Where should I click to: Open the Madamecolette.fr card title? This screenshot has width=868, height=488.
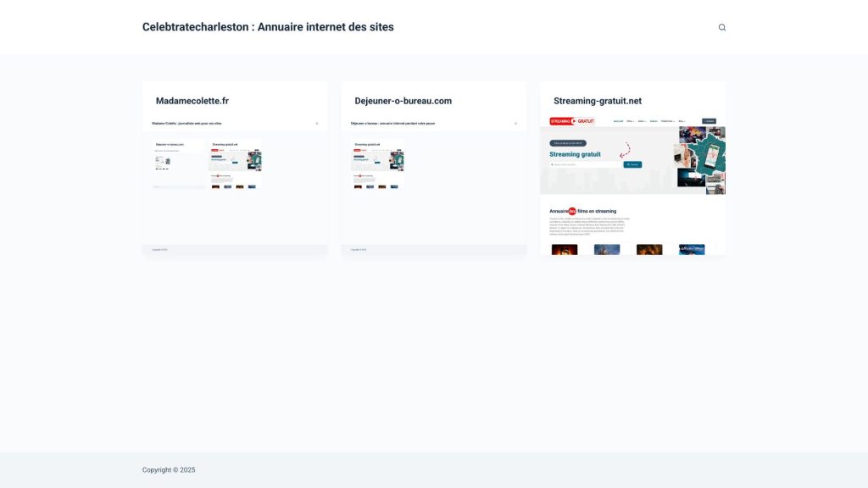(x=192, y=101)
